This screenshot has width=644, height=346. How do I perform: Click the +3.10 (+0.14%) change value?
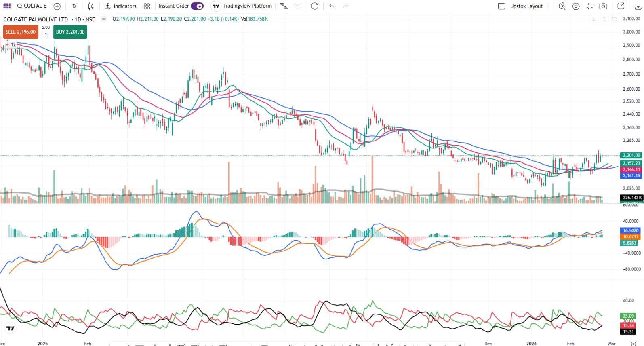(223, 19)
